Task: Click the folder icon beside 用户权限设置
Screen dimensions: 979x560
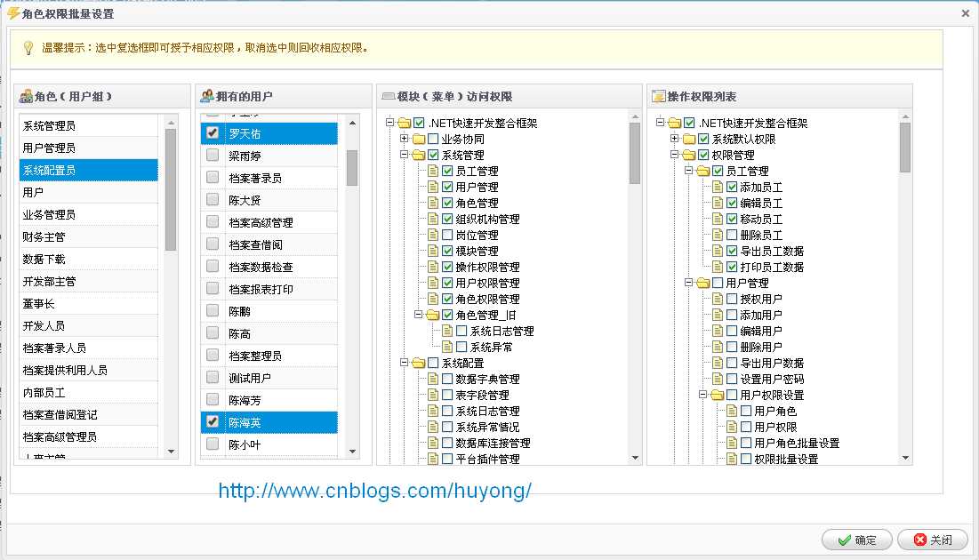Action: coord(718,395)
